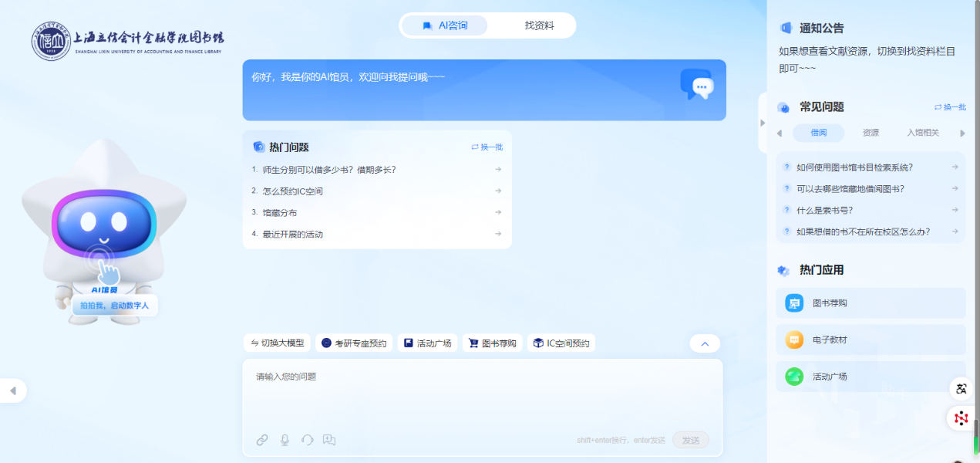The image size is (980, 463).
Task: Open 图书荐购 app in 热门应用 panel
Action: click(x=871, y=303)
